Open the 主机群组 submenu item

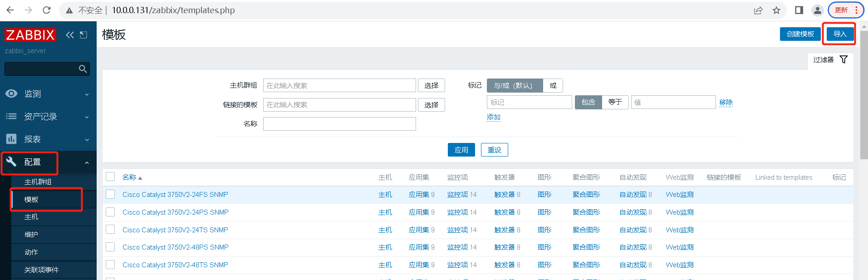(38, 182)
